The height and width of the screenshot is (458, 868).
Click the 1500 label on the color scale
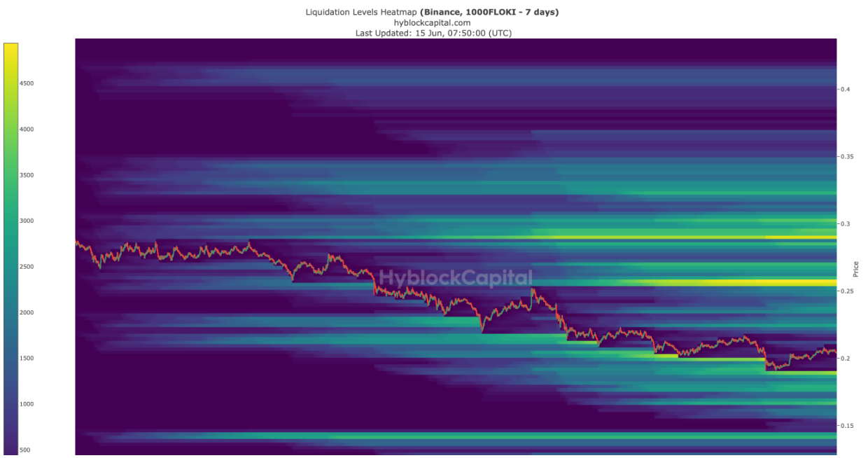pyautogui.click(x=27, y=358)
